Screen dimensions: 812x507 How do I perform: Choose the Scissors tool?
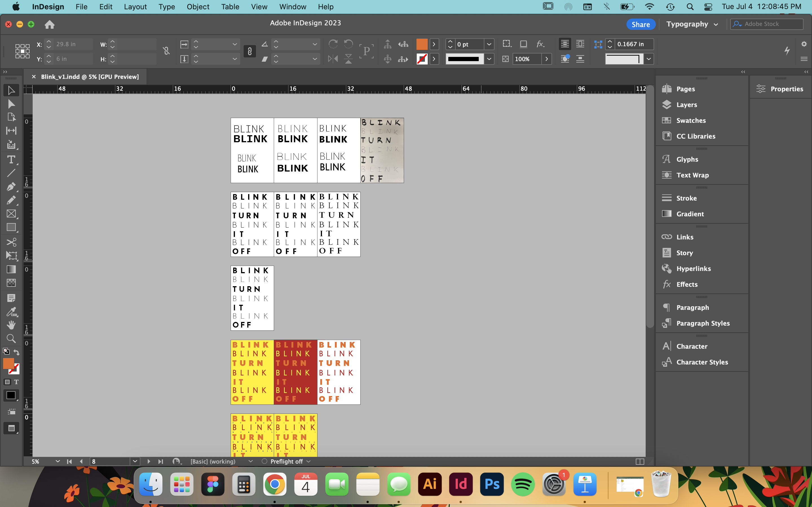pos(11,242)
